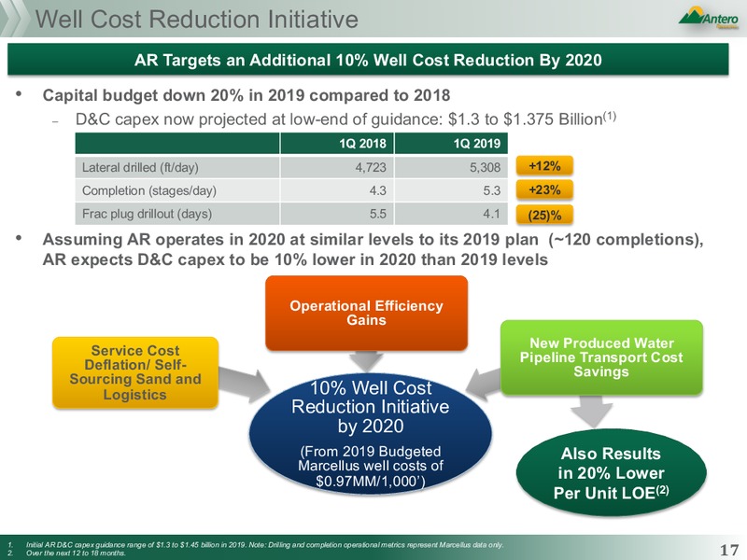The image size is (747, 560).
Task: Click the green banner about 10% well cost reduction
Action: (368, 60)
